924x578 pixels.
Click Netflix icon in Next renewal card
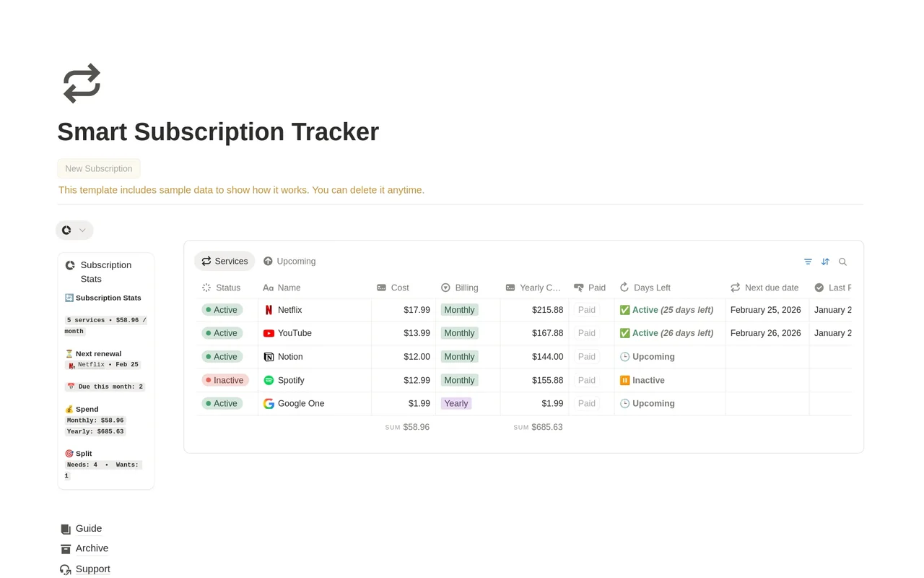point(71,366)
